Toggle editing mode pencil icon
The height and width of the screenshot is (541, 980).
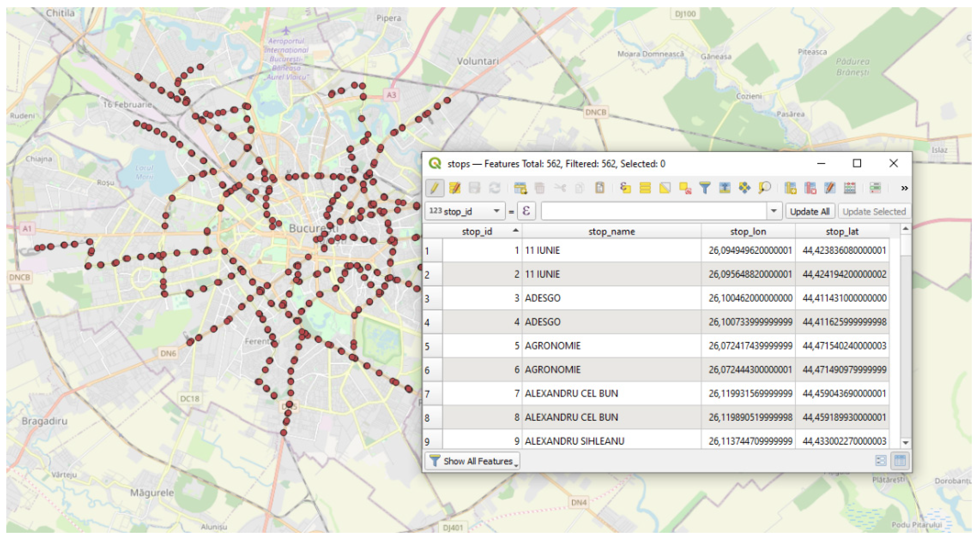[x=434, y=188]
